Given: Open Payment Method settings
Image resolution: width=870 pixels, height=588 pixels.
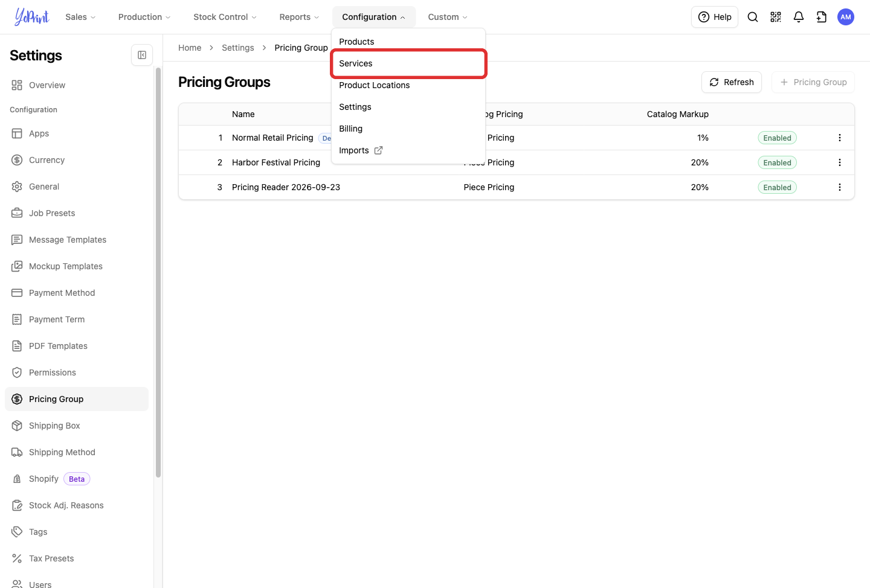Looking at the screenshot, I should 77,293.
